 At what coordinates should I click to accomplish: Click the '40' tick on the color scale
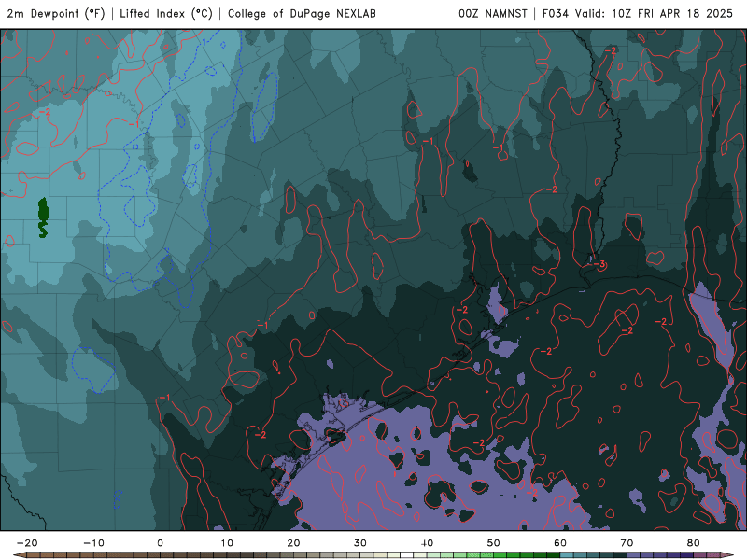tap(427, 543)
